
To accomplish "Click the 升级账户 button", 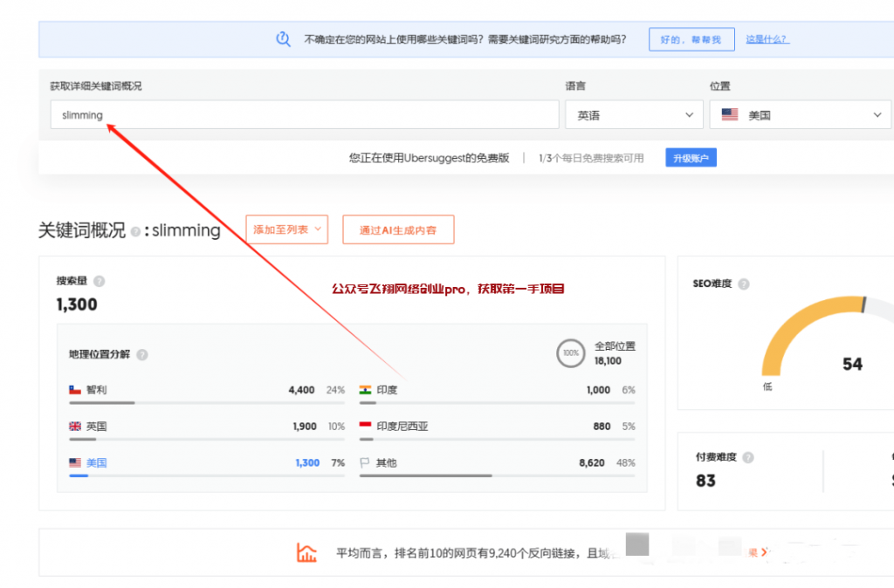I will coord(691,157).
